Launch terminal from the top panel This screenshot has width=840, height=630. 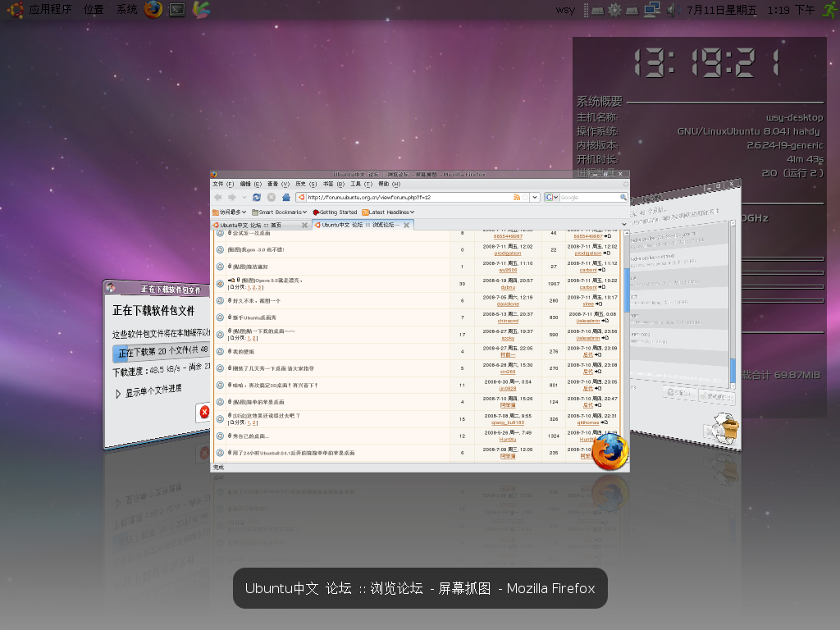pos(177,10)
